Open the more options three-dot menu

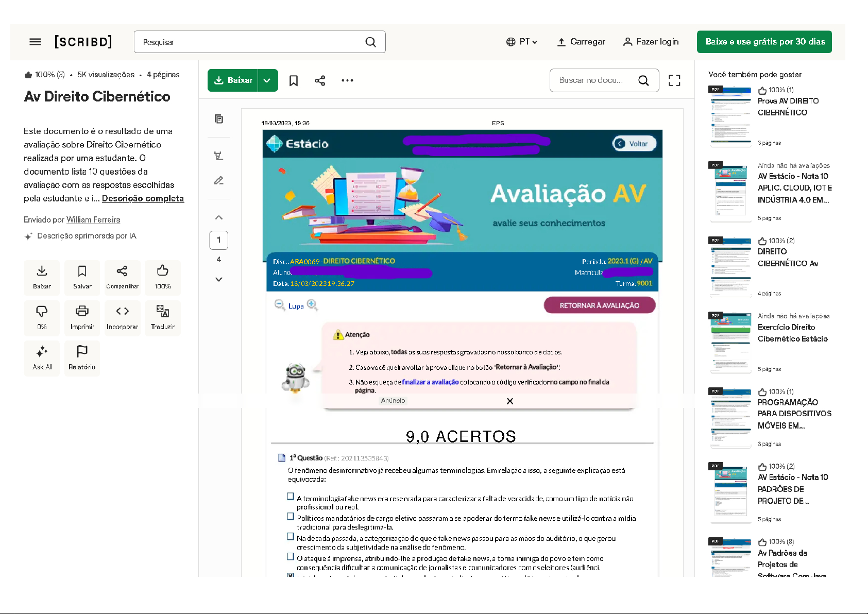(x=347, y=80)
